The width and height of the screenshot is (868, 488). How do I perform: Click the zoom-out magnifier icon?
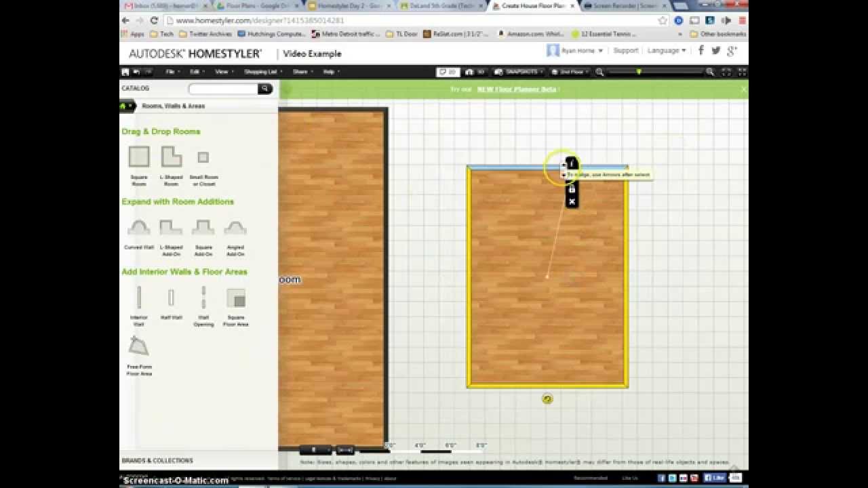[x=599, y=72]
